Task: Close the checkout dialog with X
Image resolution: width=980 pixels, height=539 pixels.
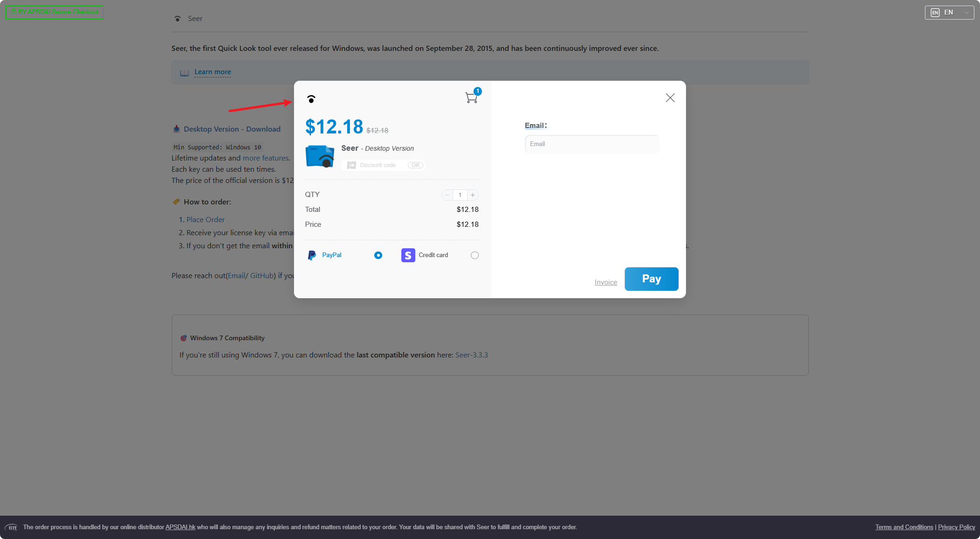Action: pyautogui.click(x=670, y=98)
